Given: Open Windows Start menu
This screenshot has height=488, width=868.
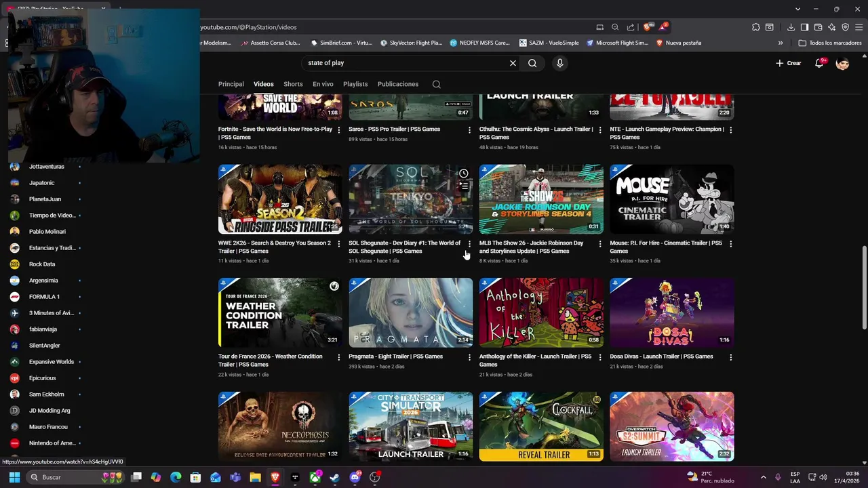Looking at the screenshot, I should click(14, 477).
